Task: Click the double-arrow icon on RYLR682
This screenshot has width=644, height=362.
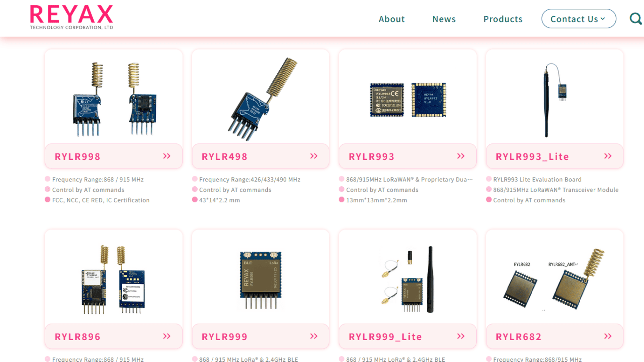Action: (608, 336)
